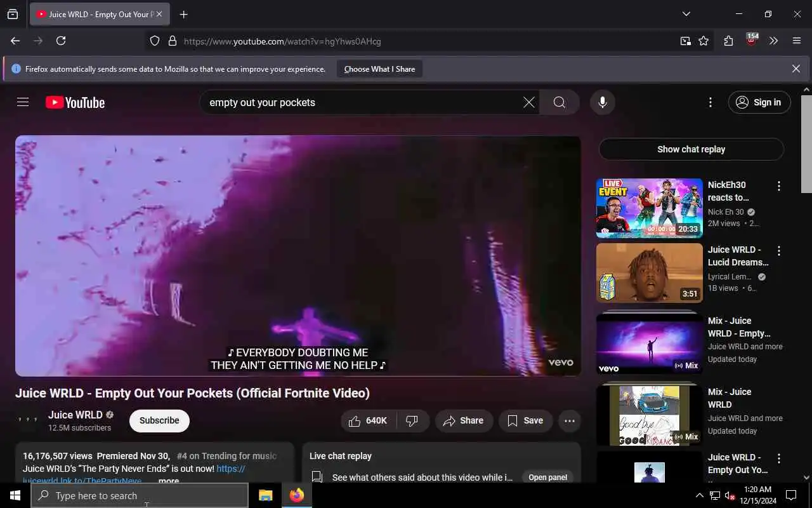This screenshot has height=508, width=812.
Task: Open Lucid Dreams video thumbnail
Action: (650, 273)
